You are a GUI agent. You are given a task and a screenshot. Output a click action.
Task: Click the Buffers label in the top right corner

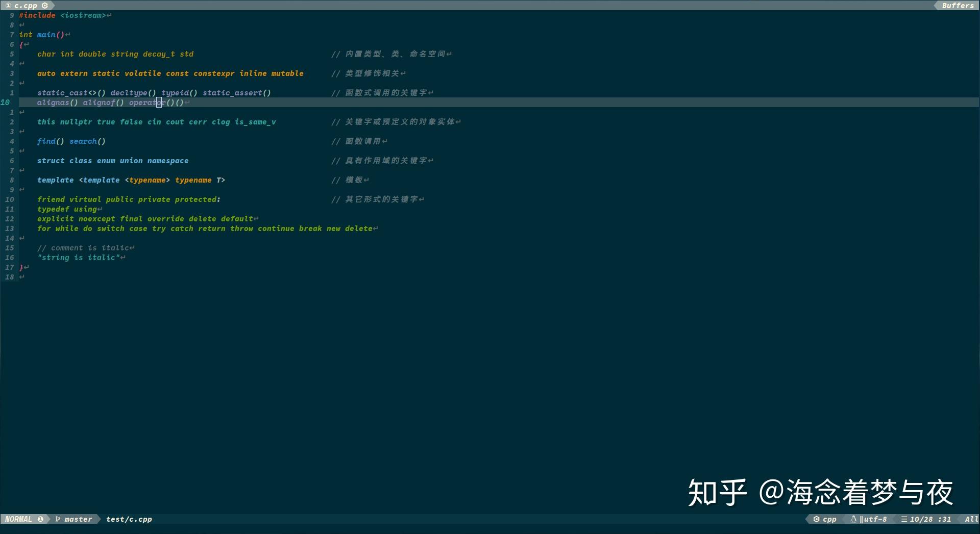tap(958, 6)
